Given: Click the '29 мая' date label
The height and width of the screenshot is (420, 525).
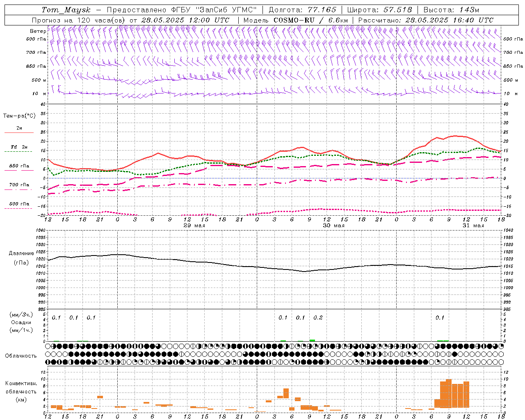Looking at the screenshot, I should 194,226.
